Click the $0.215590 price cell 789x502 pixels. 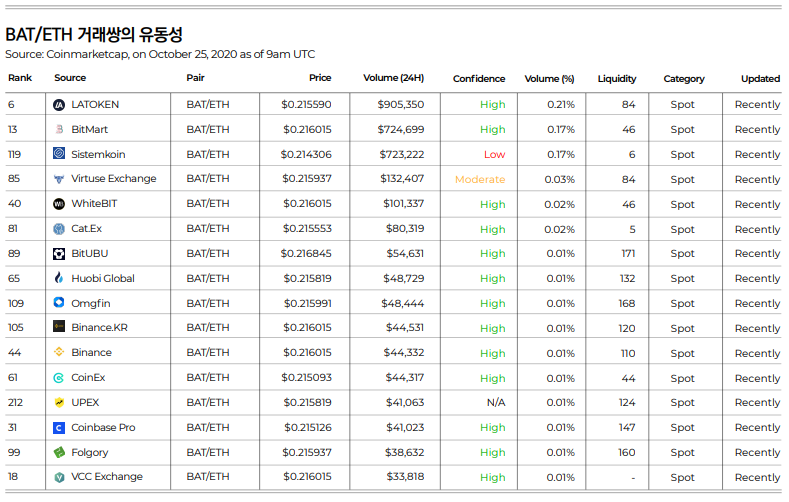coord(306,105)
